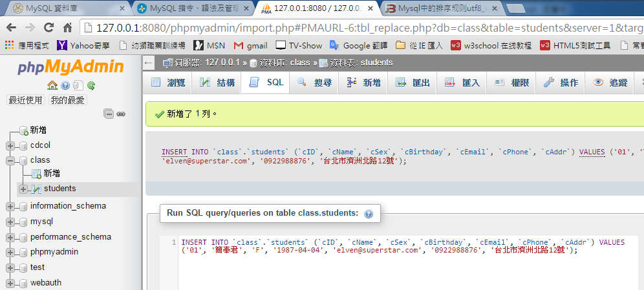Screen dimensions: 644x290
Task: Click new table icon under class
Action: pos(37,174)
